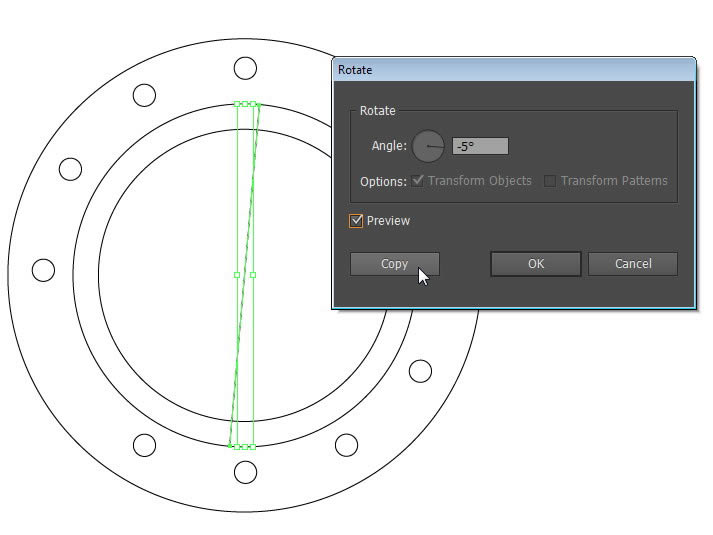
Task: Click the Copy button in Rotate dialog
Action: coord(395,264)
